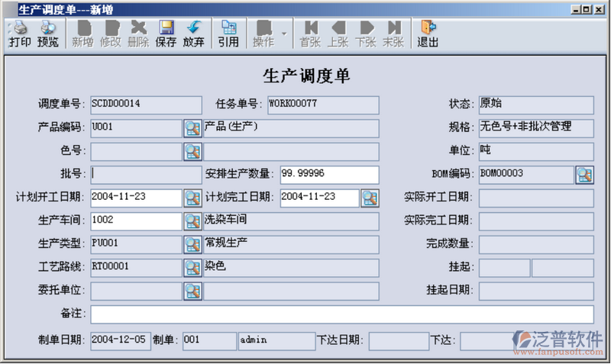Open lookup next to BOM编码 field
This screenshot has height=364, width=611.
click(x=584, y=175)
